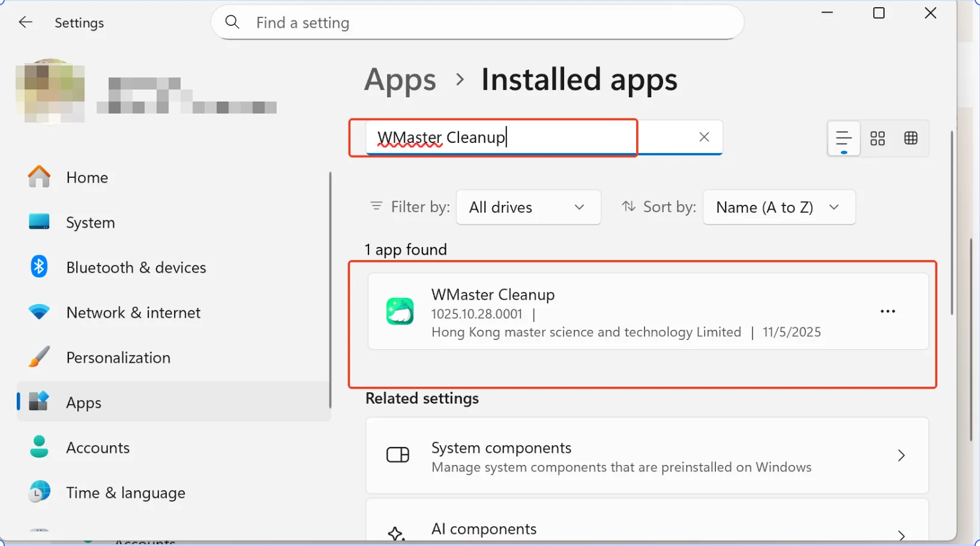Click Apps in the breadcrumb
This screenshot has height=546, width=980.
400,79
